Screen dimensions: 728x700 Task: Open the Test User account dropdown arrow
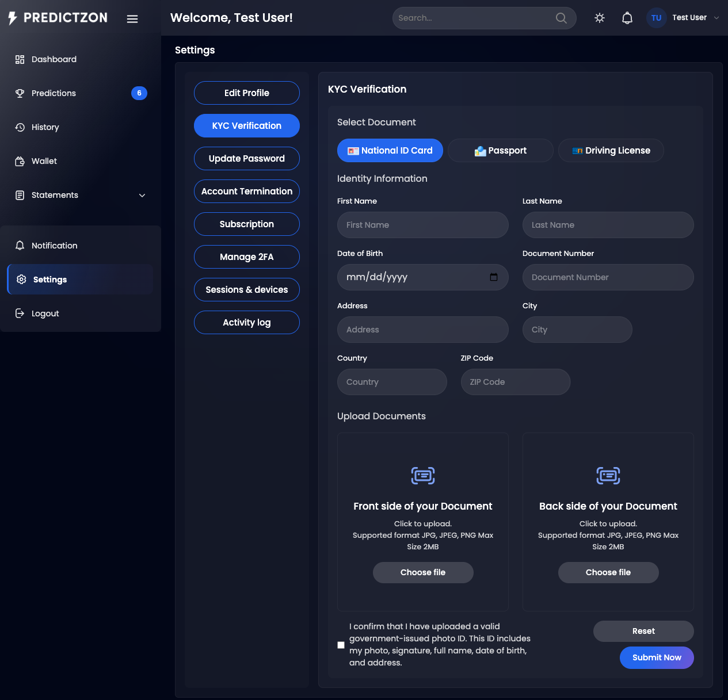[x=716, y=18]
